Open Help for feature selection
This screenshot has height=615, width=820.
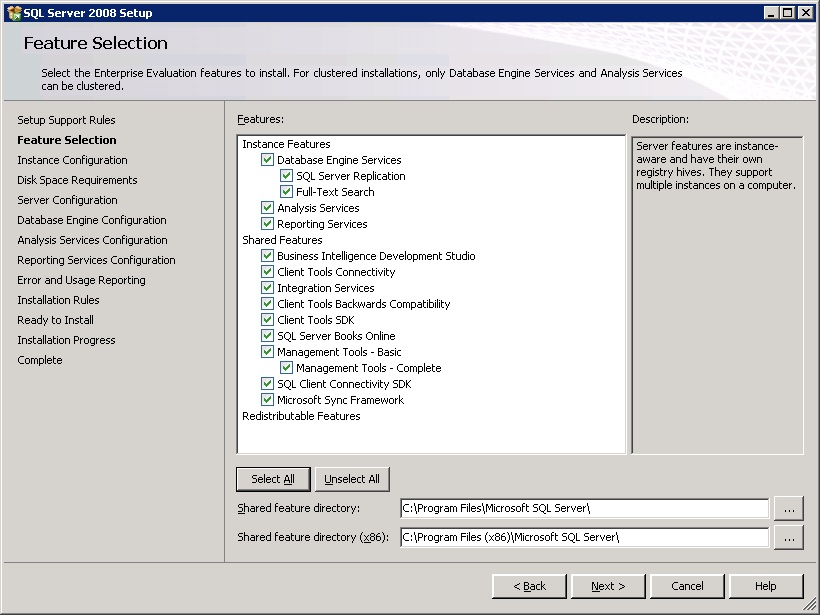[x=766, y=586]
